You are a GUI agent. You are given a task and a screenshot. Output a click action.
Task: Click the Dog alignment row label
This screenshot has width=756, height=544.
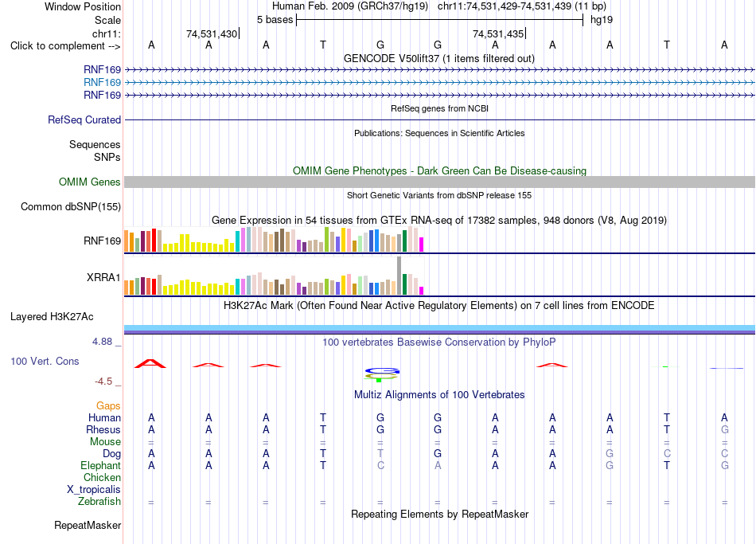click(x=111, y=454)
